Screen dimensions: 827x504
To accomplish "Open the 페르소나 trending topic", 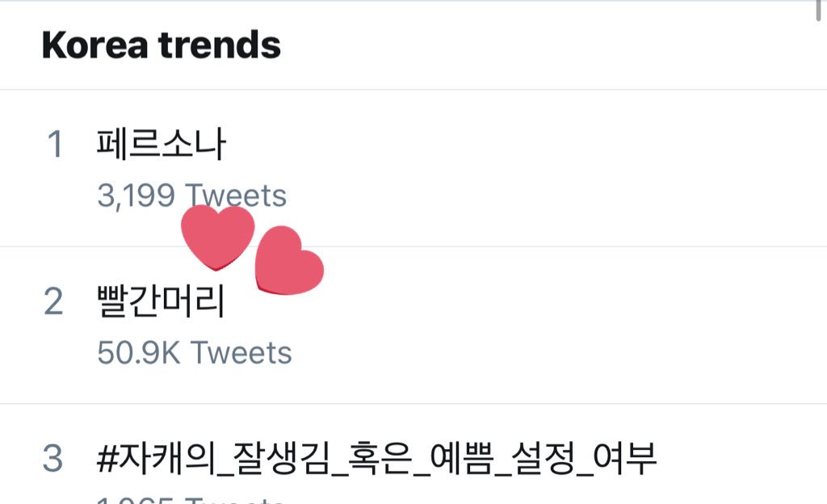I will pos(161,145).
